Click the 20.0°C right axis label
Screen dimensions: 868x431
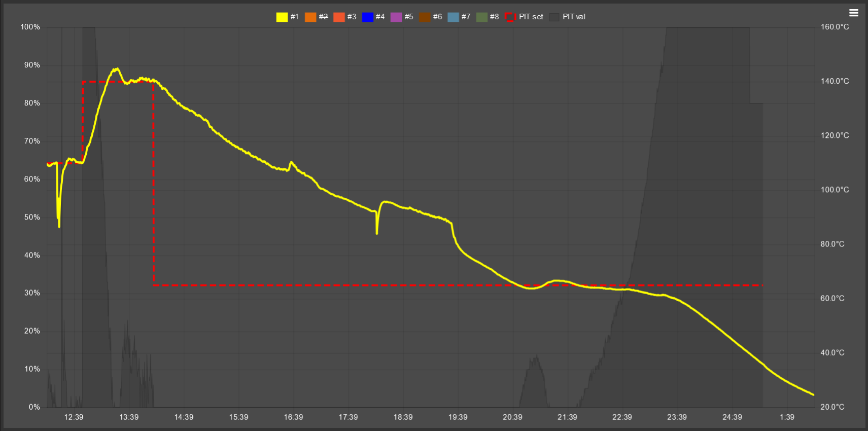click(x=833, y=407)
